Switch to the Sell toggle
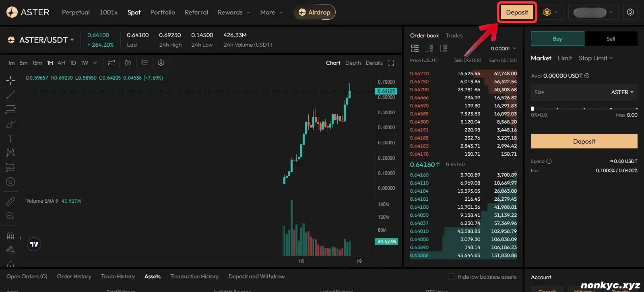The width and height of the screenshot is (644, 292). tap(611, 39)
